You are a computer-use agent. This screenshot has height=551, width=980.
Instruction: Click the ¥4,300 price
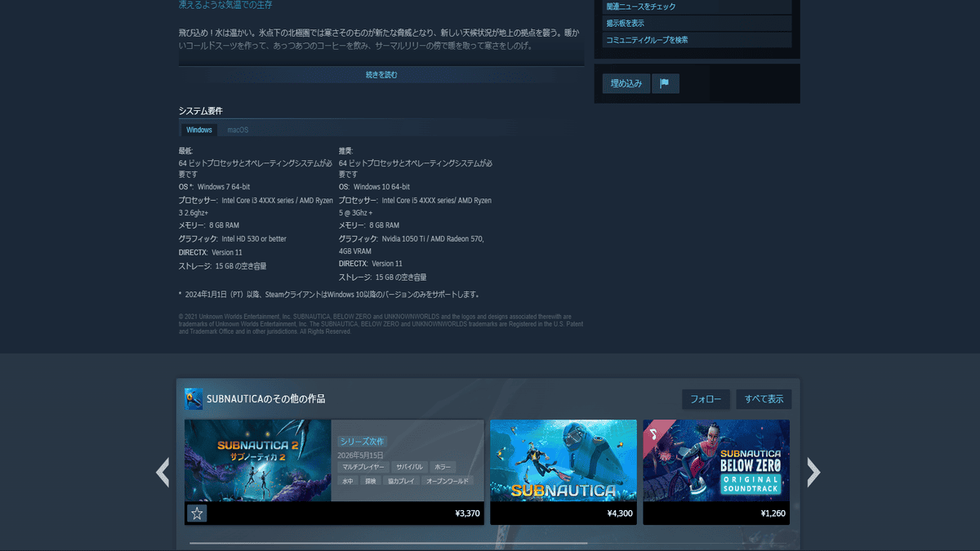point(620,513)
